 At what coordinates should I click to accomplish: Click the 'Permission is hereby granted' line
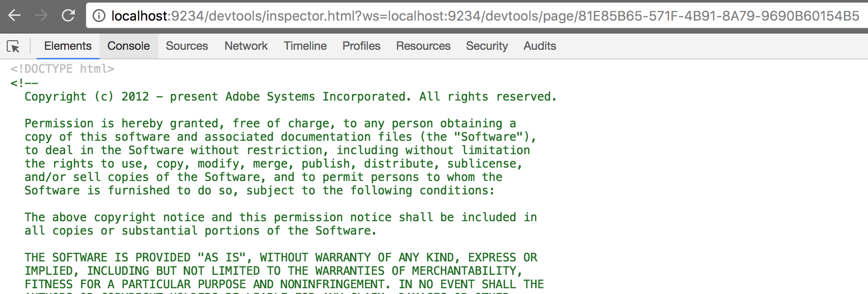[x=270, y=124]
